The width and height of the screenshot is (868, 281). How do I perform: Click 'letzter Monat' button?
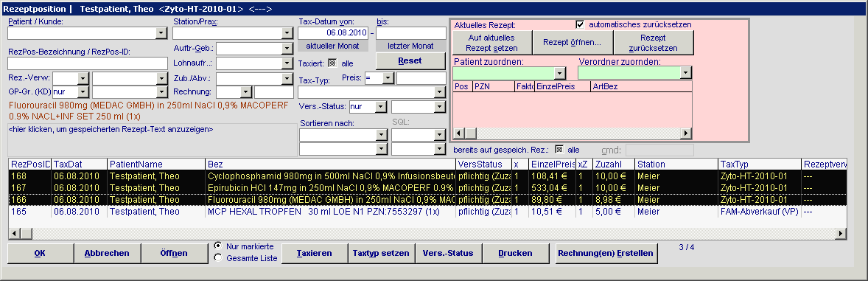point(410,46)
